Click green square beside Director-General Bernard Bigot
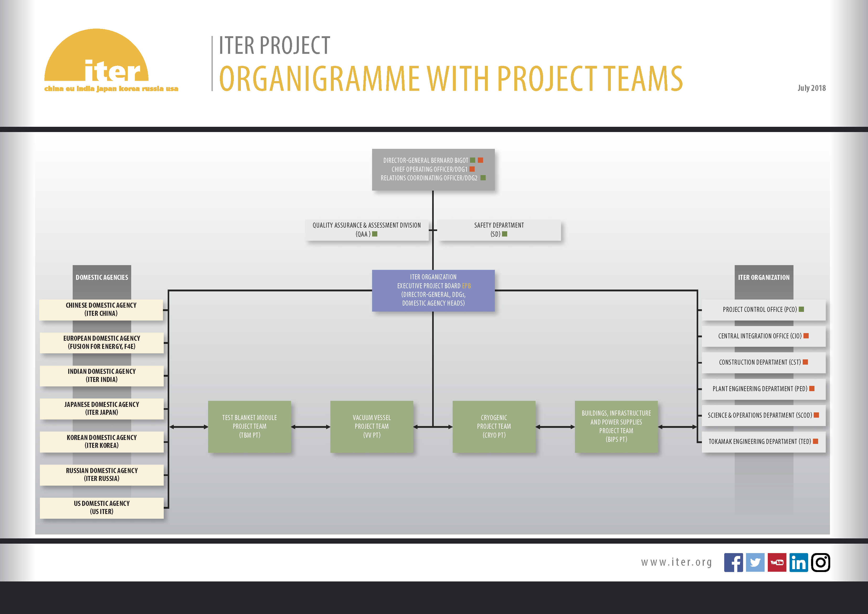The image size is (868, 614). coord(473,160)
